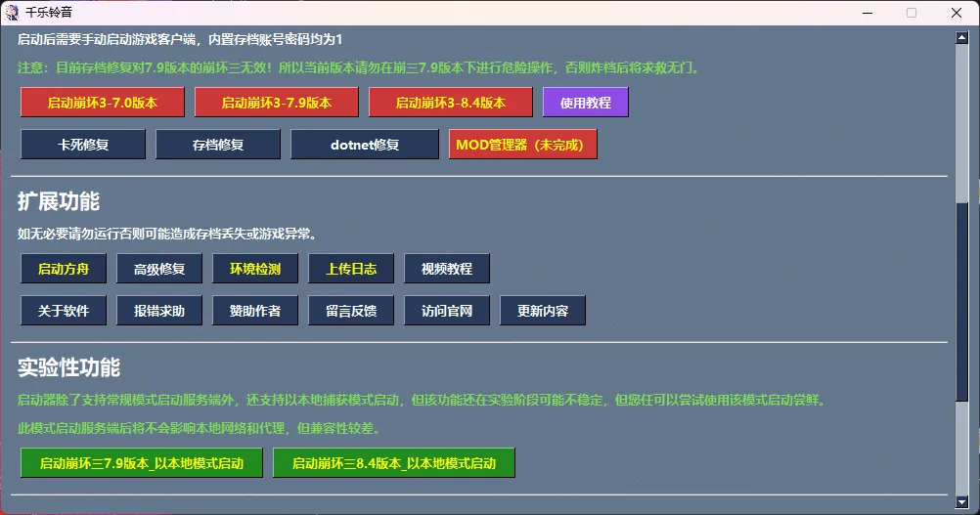Launch 启动崩坏三8.4版本_以本地模式启动
Image resolution: width=980 pixels, height=515 pixels.
pos(394,462)
